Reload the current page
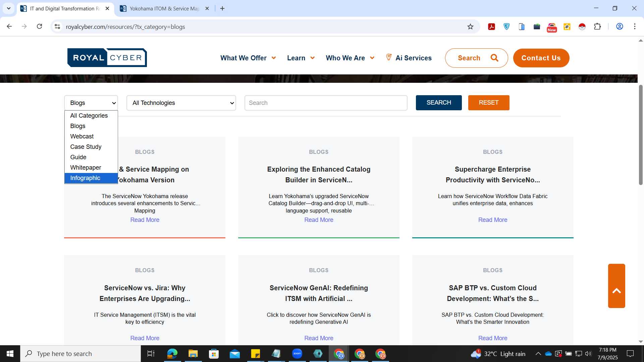The width and height of the screenshot is (644, 362). tap(39, 26)
